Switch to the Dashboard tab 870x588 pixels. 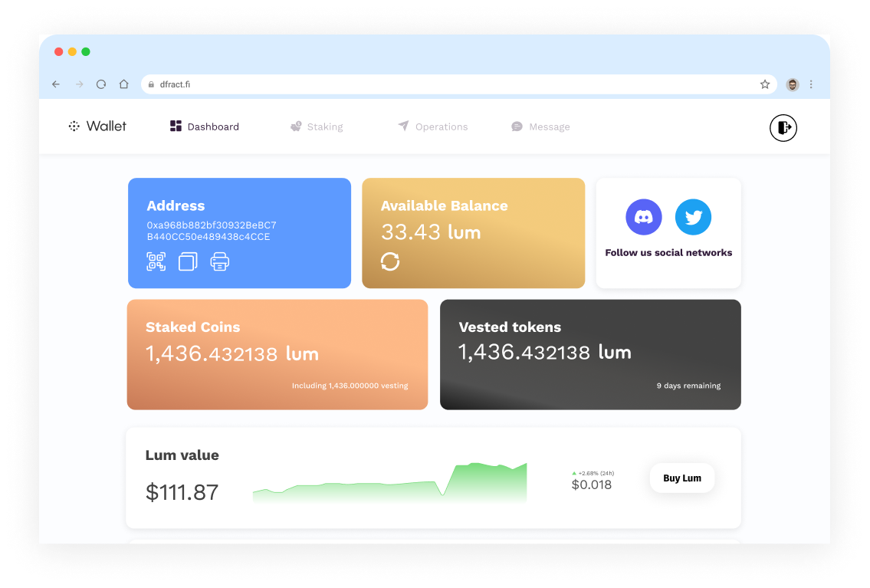204,126
